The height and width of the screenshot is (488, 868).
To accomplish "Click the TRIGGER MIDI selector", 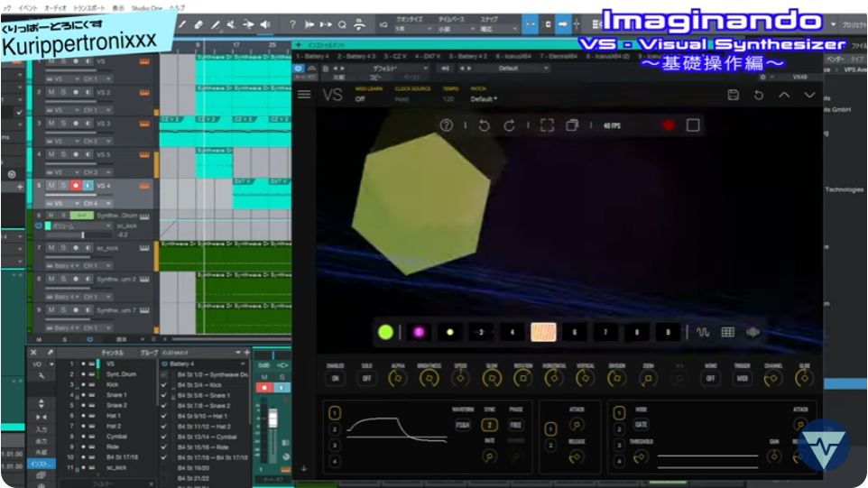I will tap(742, 379).
